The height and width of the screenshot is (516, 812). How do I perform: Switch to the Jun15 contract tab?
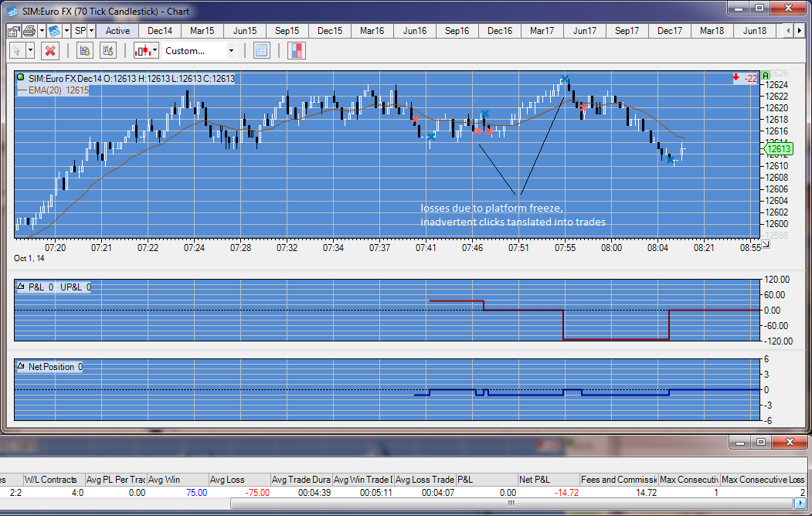[244, 31]
